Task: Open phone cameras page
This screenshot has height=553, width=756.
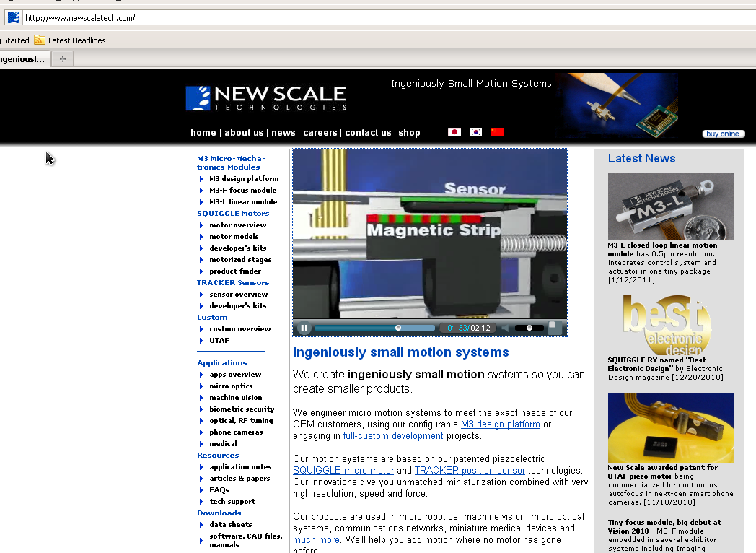Action: (237, 432)
